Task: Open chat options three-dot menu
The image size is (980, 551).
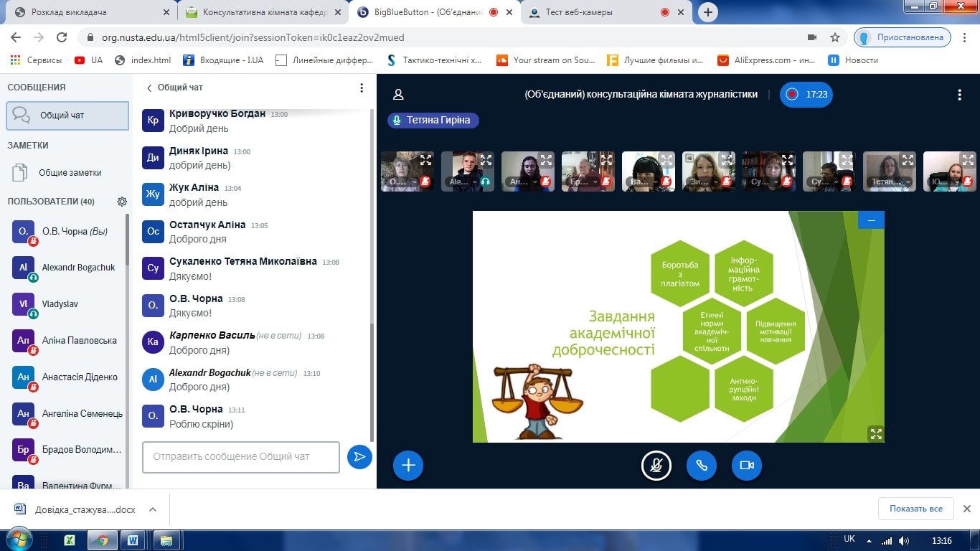Action: tap(362, 88)
